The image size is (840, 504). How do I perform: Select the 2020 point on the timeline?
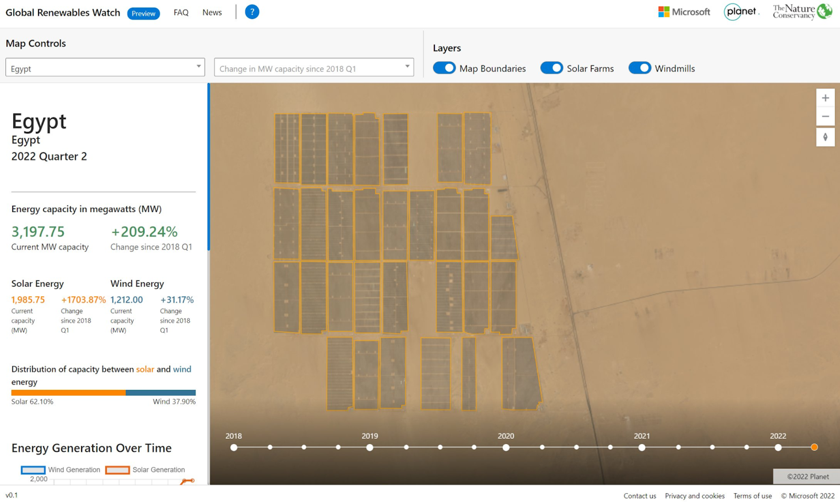(506, 447)
